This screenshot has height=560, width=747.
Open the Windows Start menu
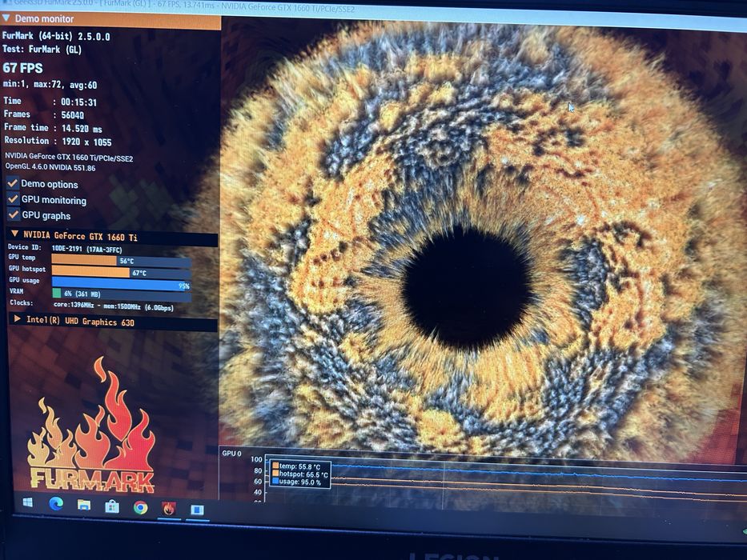click(x=28, y=502)
